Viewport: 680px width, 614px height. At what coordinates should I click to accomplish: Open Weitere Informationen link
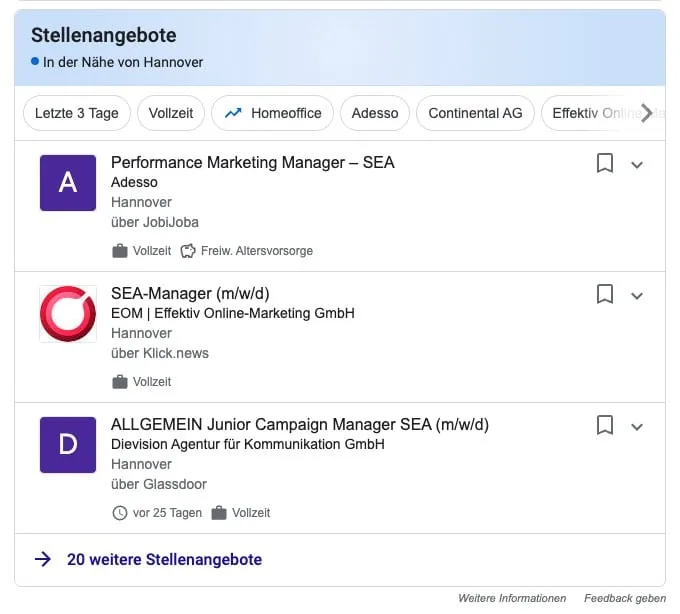(512, 598)
